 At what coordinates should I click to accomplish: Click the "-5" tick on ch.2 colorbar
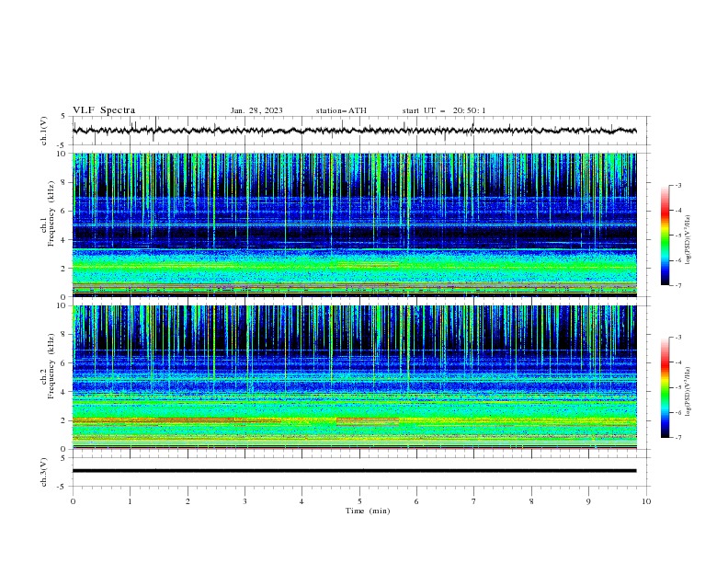coord(677,387)
